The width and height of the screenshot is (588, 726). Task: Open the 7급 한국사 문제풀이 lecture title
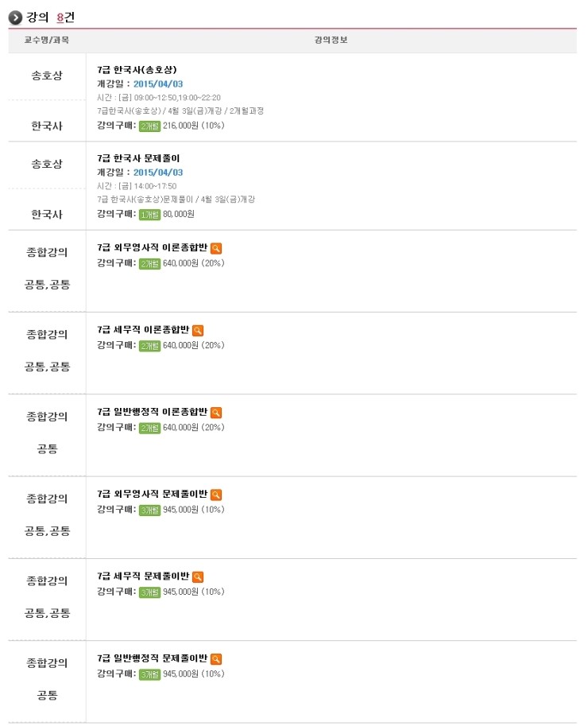(x=138, y=158)
